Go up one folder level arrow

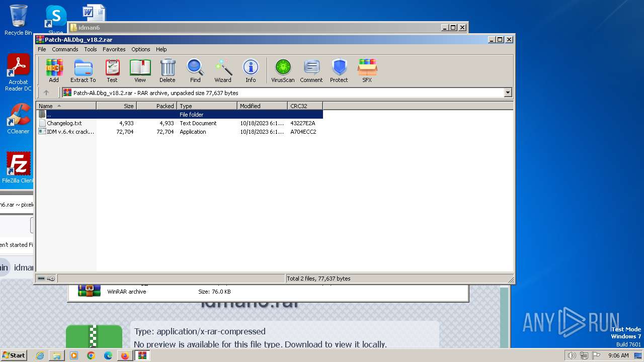pos(46,93)
